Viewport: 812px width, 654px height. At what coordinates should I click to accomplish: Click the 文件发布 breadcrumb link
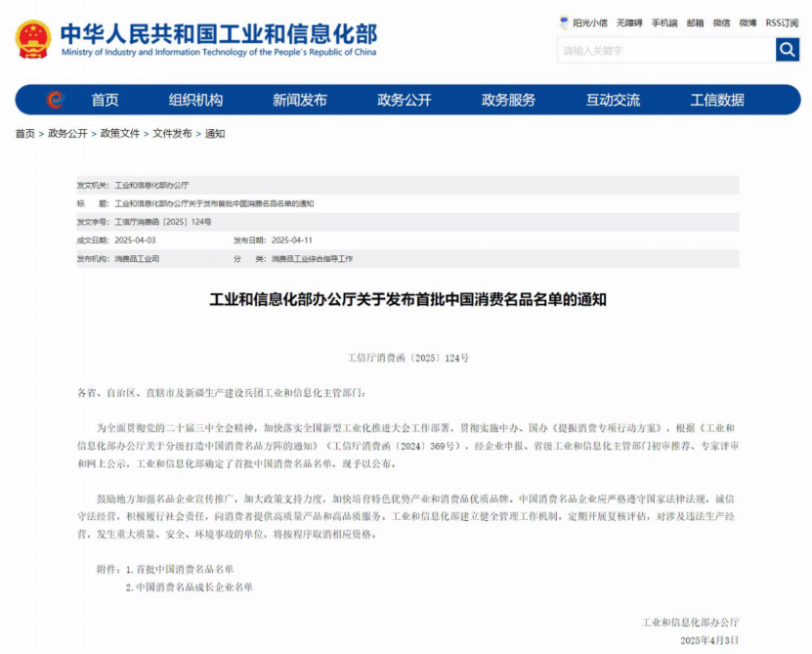(172, 134)
